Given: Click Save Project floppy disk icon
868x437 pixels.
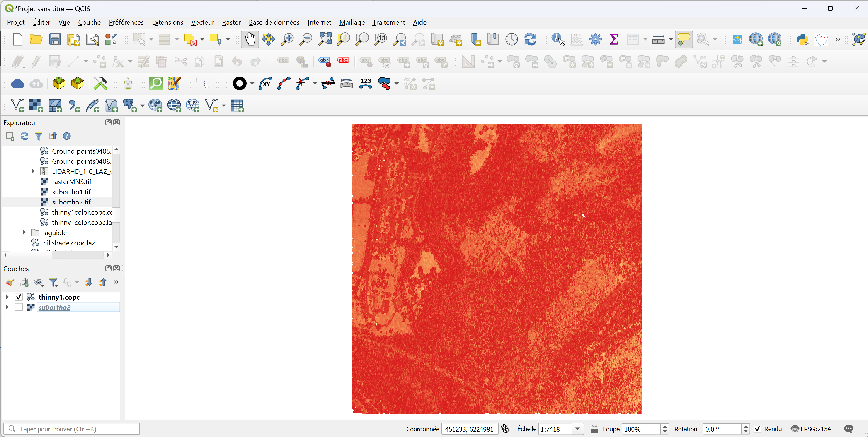Looking at the screenshot, I should coord(55,39).
